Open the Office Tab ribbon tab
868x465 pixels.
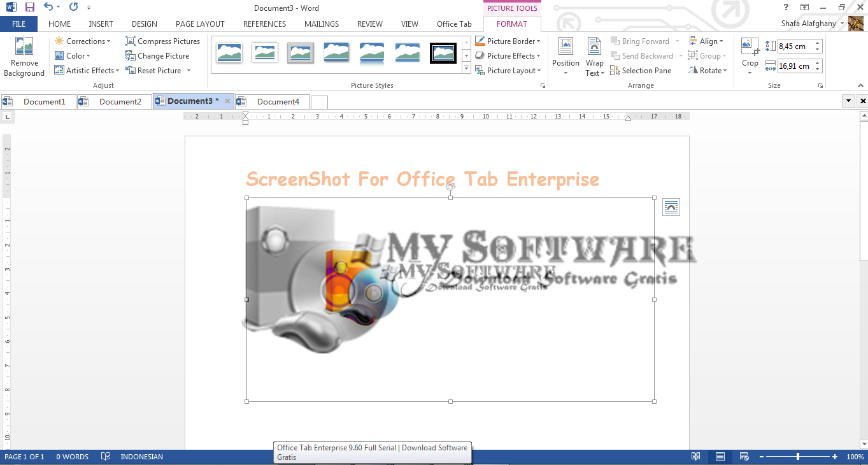pyautogui.click(x=454, y=24)
